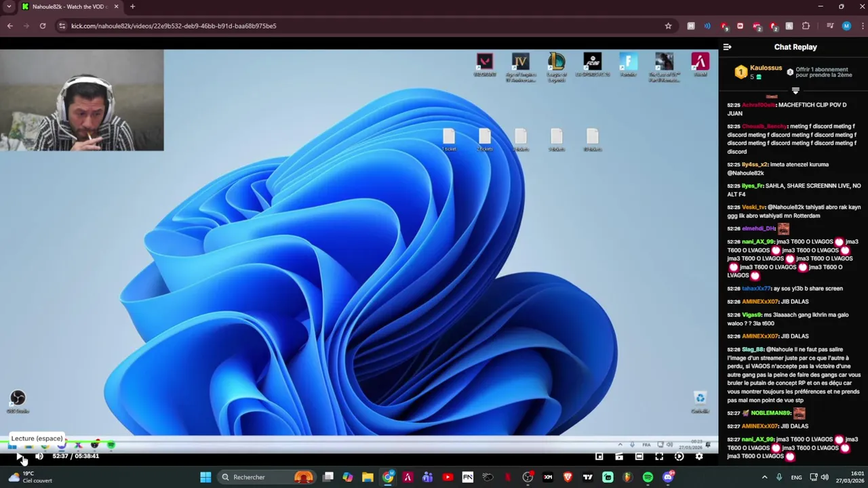868x488 pixels.
Task: Click the Chat Replay heading
Action: tap(795, 47)
